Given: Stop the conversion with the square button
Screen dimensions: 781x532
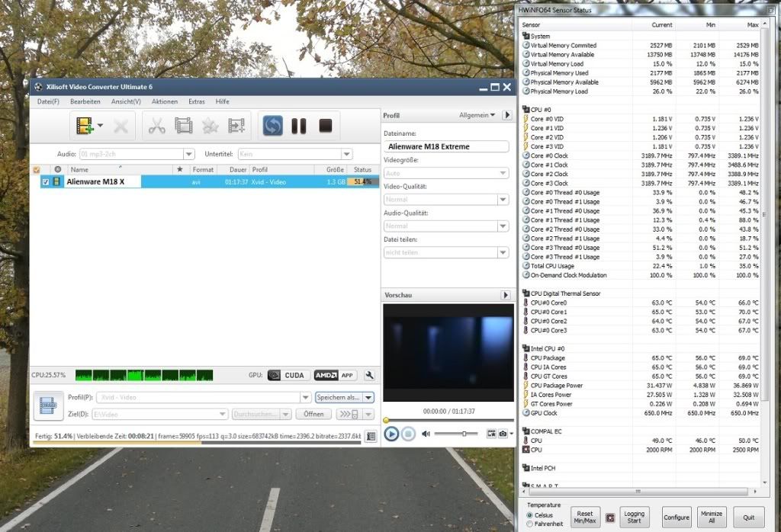Looking at the screenshot, I should coord(325,126).
